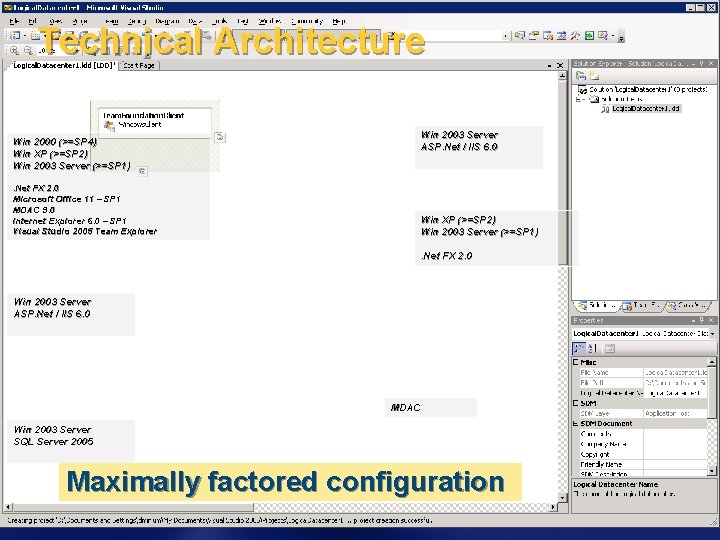Screen dimensions: 720x540
Task: Click the Properties icon in Solution Explorer toolbar
Action: pyautogui.click(x=580, y=76)
